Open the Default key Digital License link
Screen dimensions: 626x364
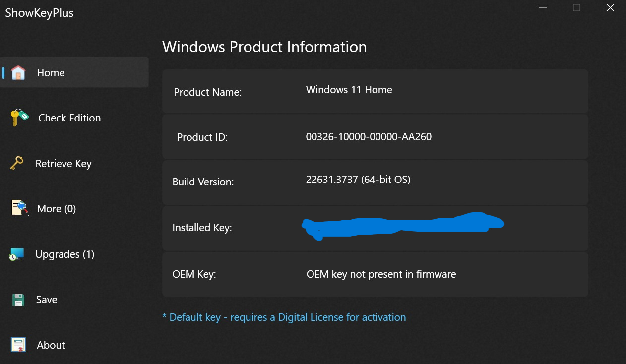tap(284, 317)
